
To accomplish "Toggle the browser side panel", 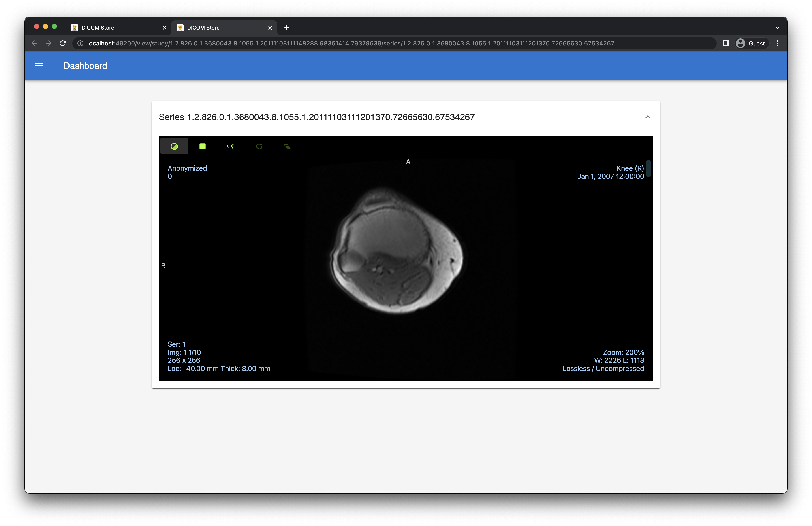I will point(726,43).
